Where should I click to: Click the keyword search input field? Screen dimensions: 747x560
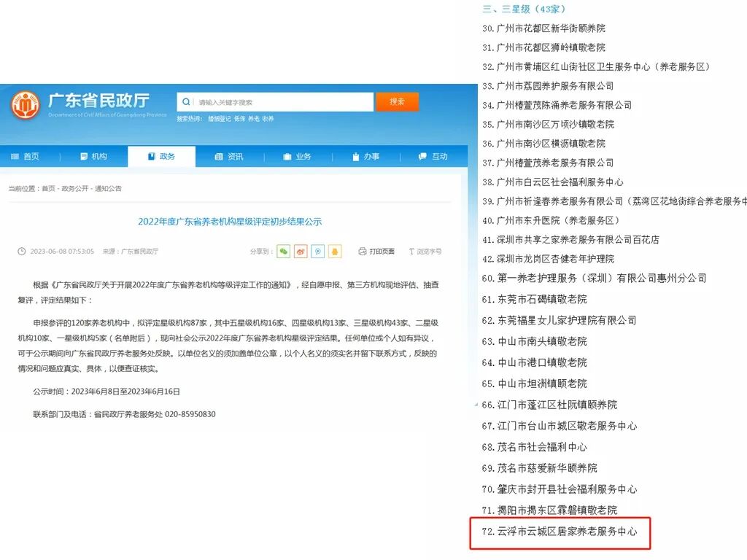277,101
